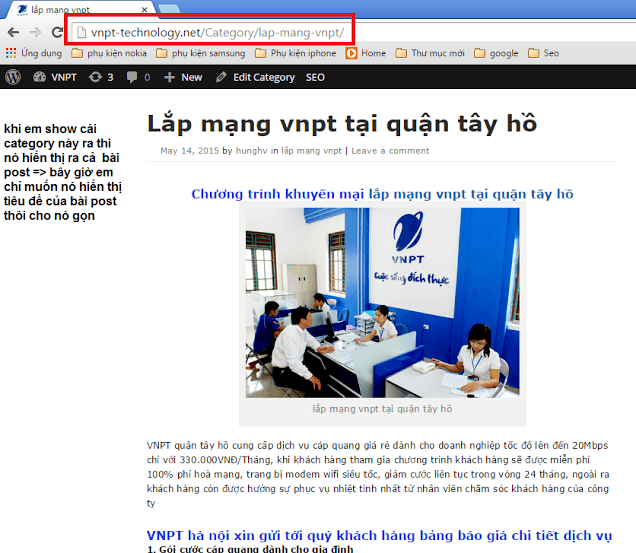Click the page icon in the address bar

(x=81, y=32)
